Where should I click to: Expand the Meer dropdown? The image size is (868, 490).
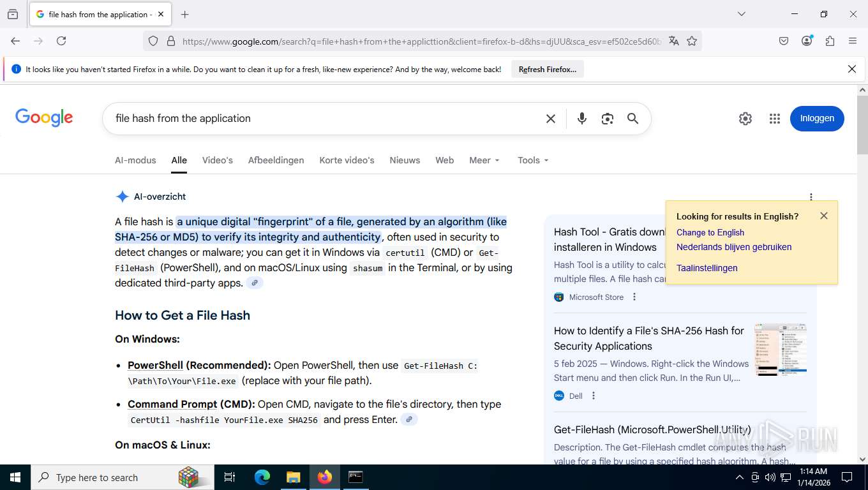(484, 160)
